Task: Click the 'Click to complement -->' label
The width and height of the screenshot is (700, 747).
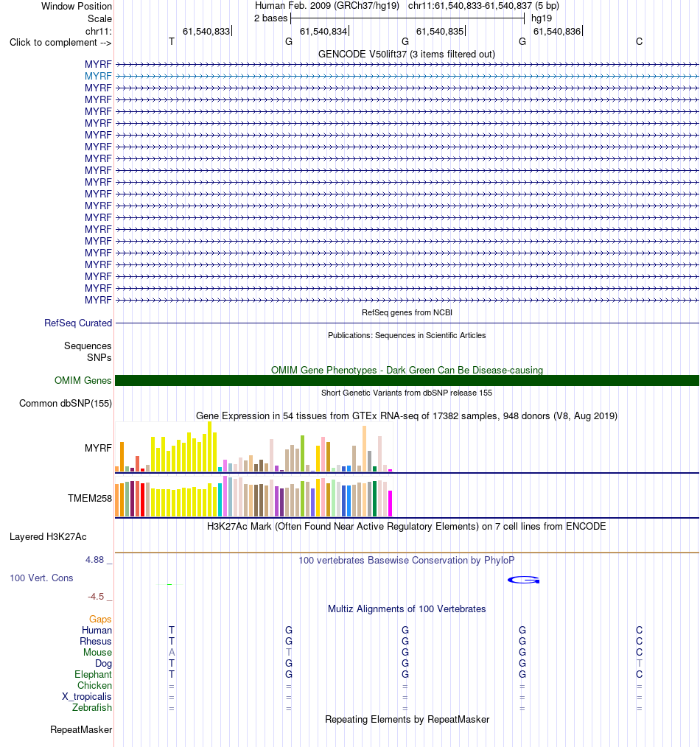Action: (60, 43)
